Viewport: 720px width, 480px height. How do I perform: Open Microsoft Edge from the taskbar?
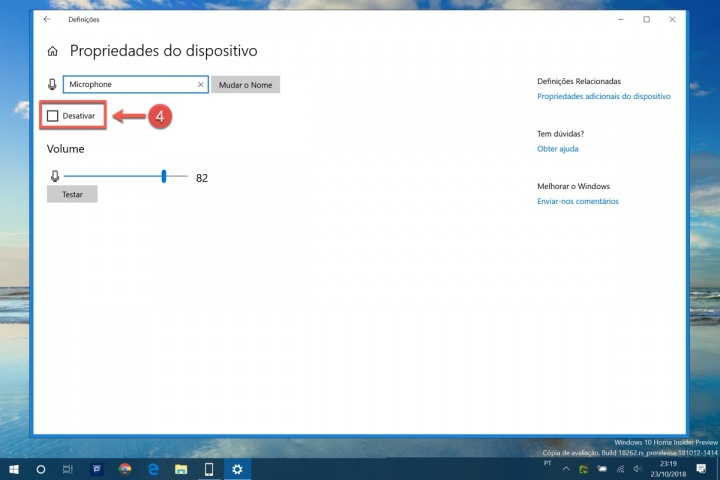click(153, 469)
